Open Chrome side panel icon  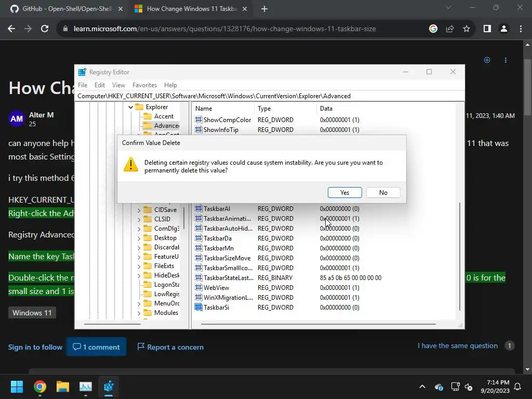[x=487, y=29]
